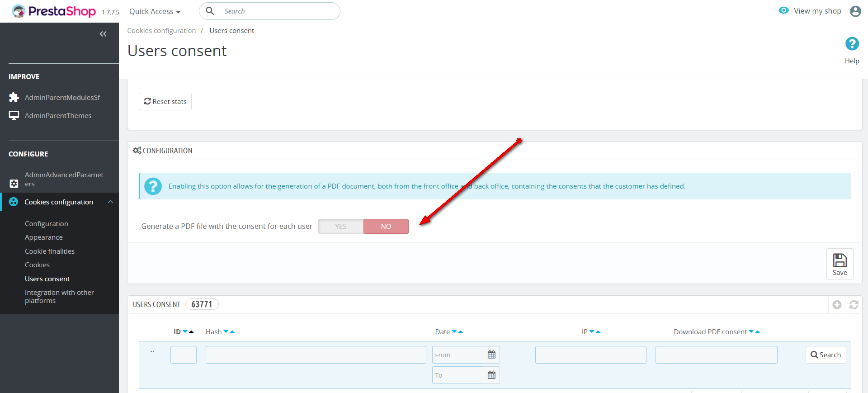Click the ID filter input

tap(184, 355)
